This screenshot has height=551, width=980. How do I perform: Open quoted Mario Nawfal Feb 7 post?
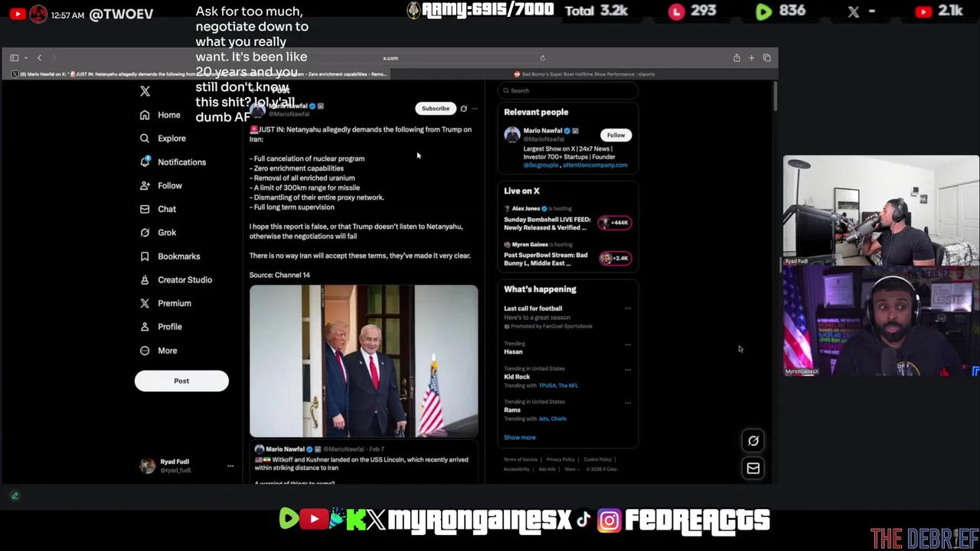click(364, 463)
